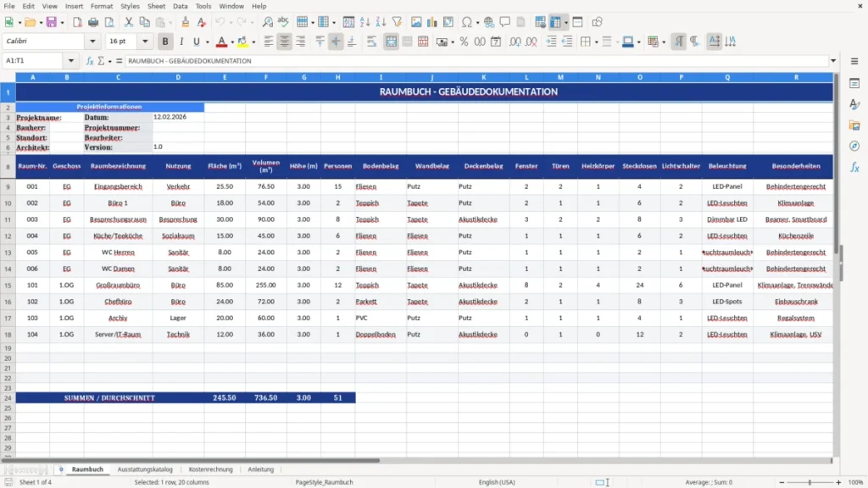The image size is (868, 488).
Task: Open the Borders dropdown arrow
Action: 596,42
